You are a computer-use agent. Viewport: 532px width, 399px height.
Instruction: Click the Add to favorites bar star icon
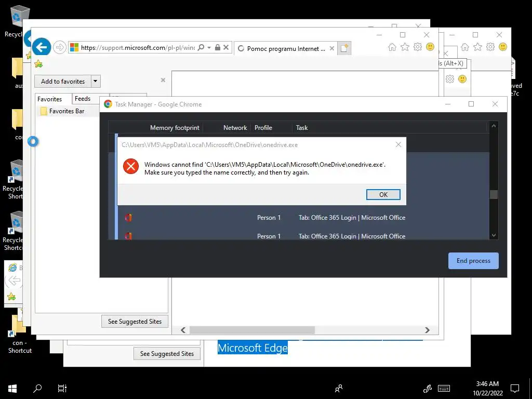click(x=38, y=63)
